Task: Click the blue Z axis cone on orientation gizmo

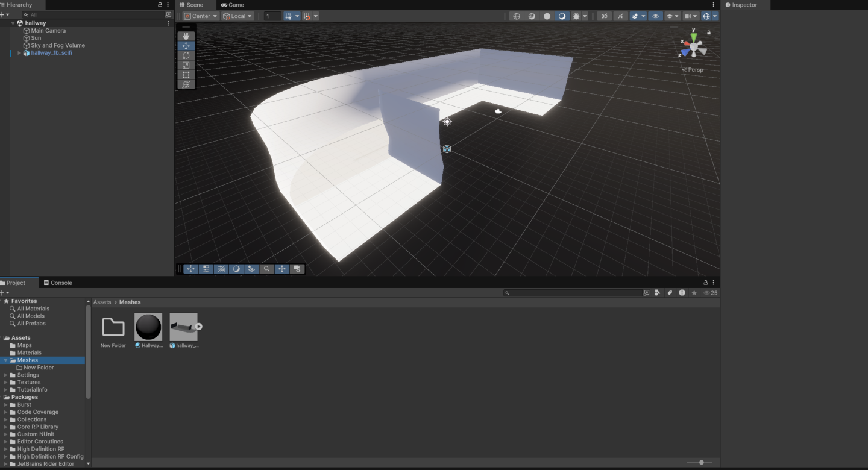Action: click(x=685, y=52)
